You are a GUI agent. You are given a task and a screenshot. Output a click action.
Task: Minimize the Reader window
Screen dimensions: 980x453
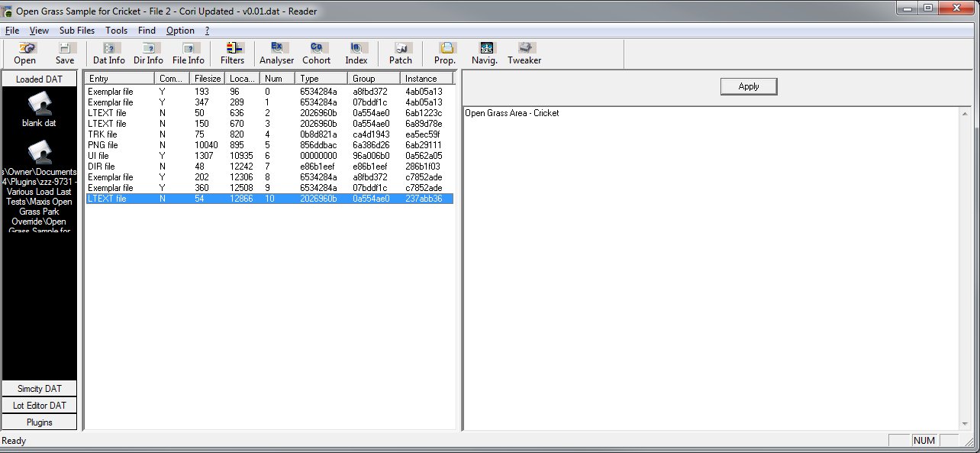pos(908,8)
